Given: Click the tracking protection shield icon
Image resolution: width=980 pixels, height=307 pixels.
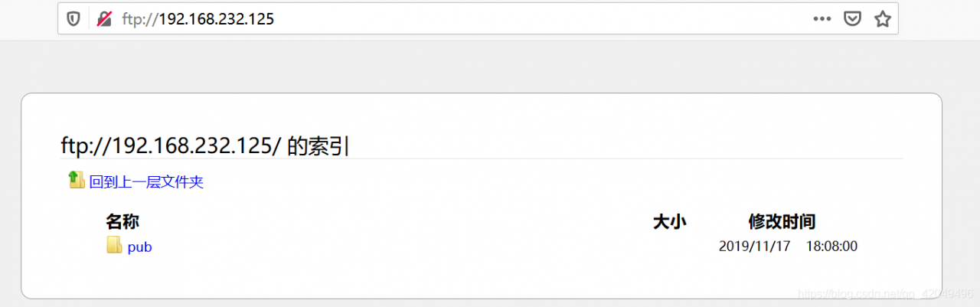Looking at the screenshot, I should [x=73, y=19].
